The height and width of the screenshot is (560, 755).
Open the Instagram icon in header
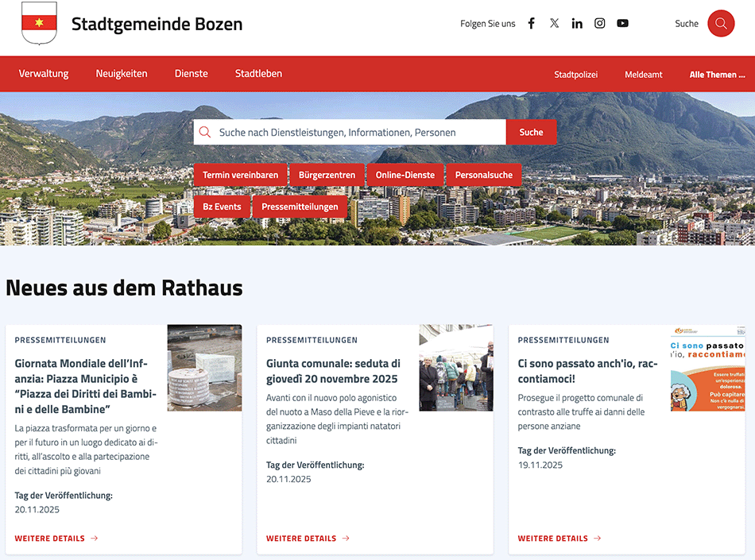(600, 24)
